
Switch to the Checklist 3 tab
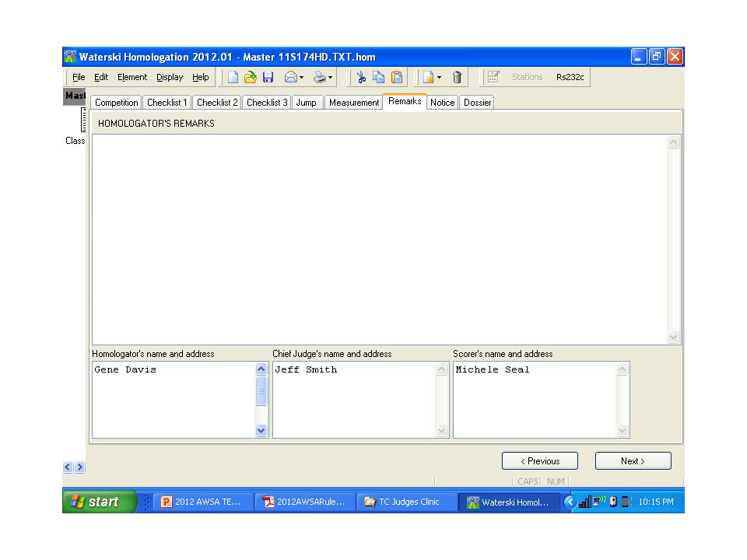267,103
